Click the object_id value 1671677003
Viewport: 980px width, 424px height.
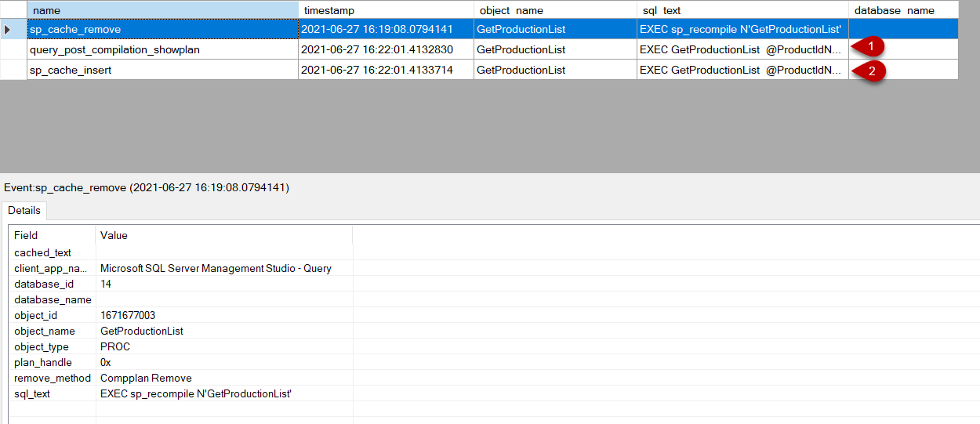coord(128,315)
